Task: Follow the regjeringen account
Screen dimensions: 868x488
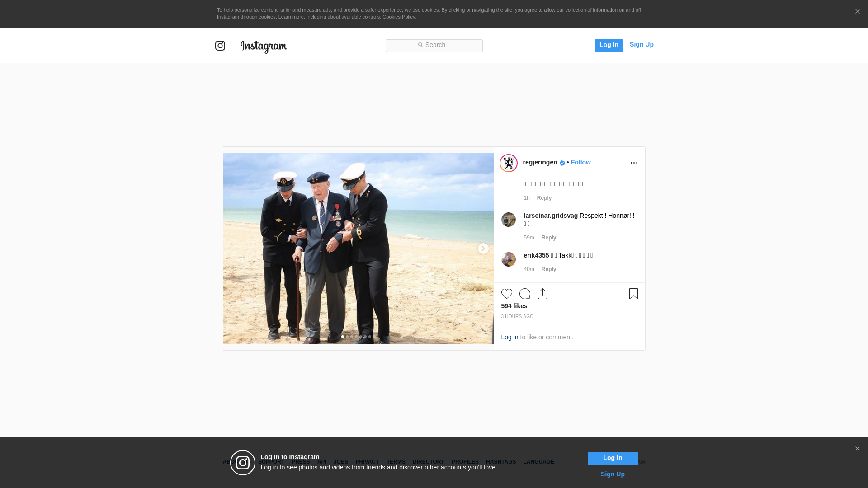Action: coord(580,162)
